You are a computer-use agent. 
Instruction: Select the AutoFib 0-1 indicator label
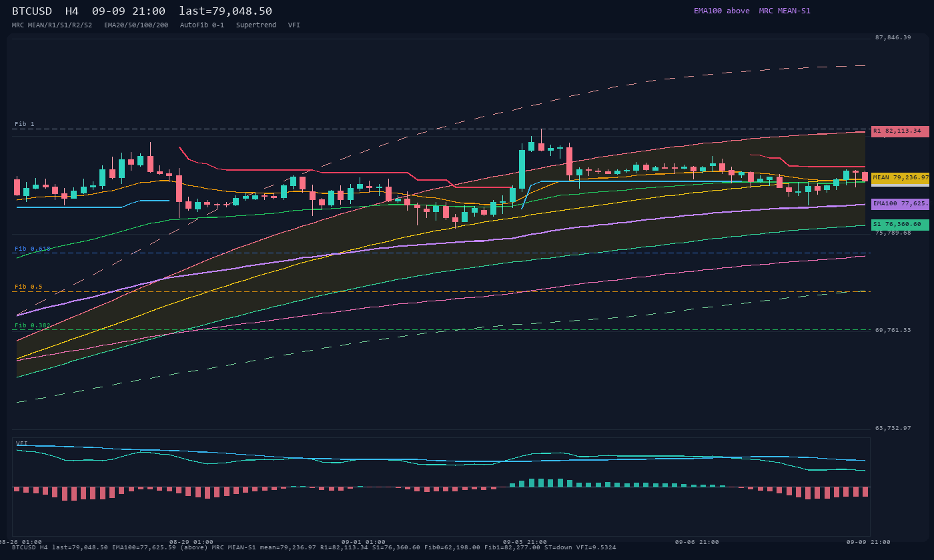tap(202, 25)
